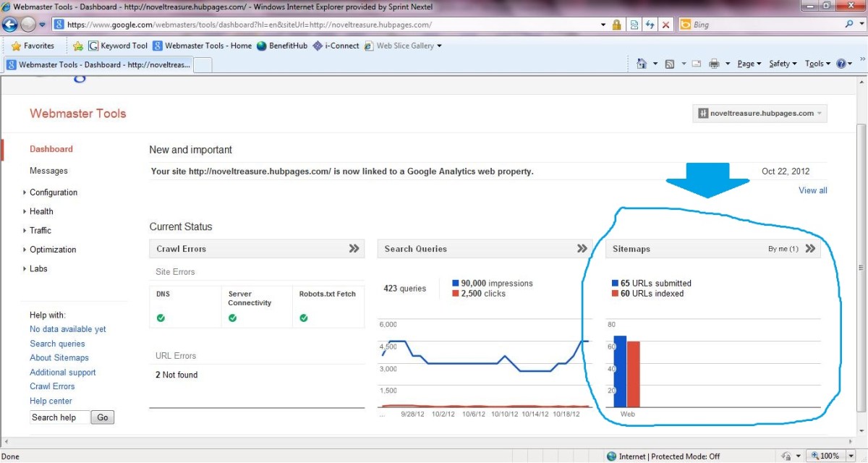The height and width of the screenshot is (463, 868).
Task: Open the About Sitemaps help link
Action: point(59,357)
